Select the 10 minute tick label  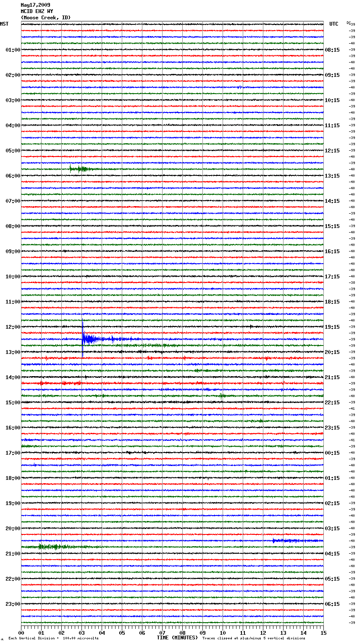[223, 633]
